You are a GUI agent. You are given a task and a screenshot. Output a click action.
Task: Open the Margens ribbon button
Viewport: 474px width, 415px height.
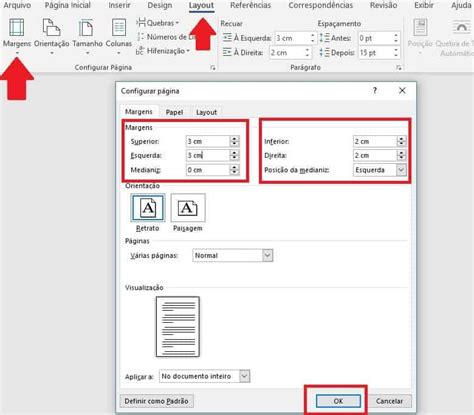click(x=17, y=36)
